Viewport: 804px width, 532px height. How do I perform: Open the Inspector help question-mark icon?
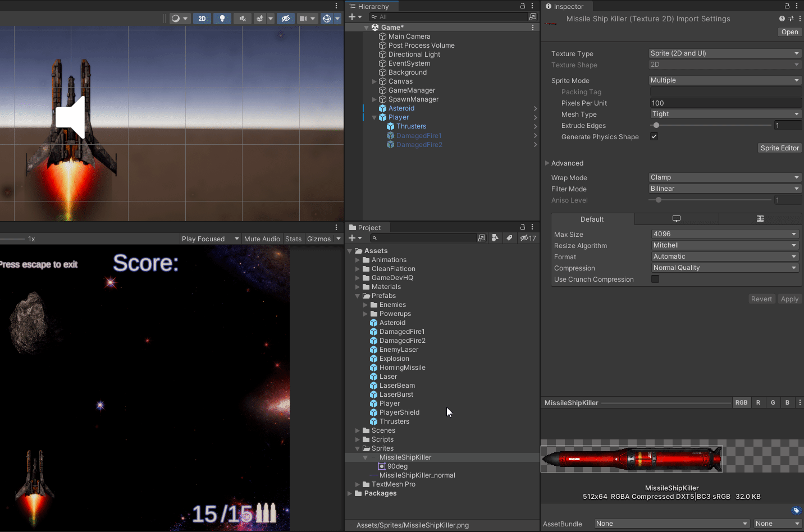pos(782,19)
